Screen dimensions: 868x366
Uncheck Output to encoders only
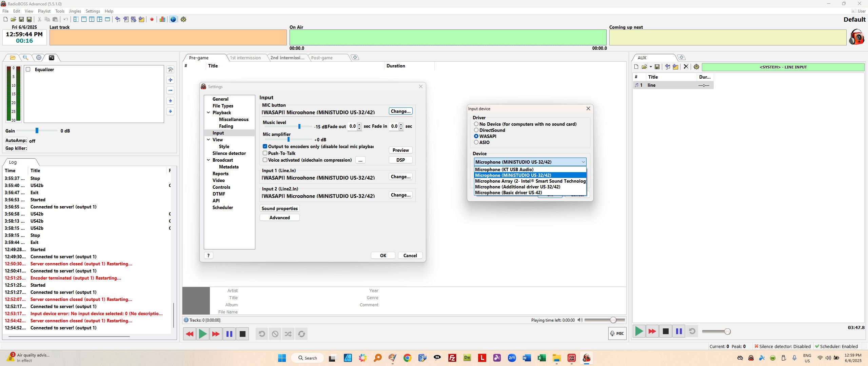point(265,146)
